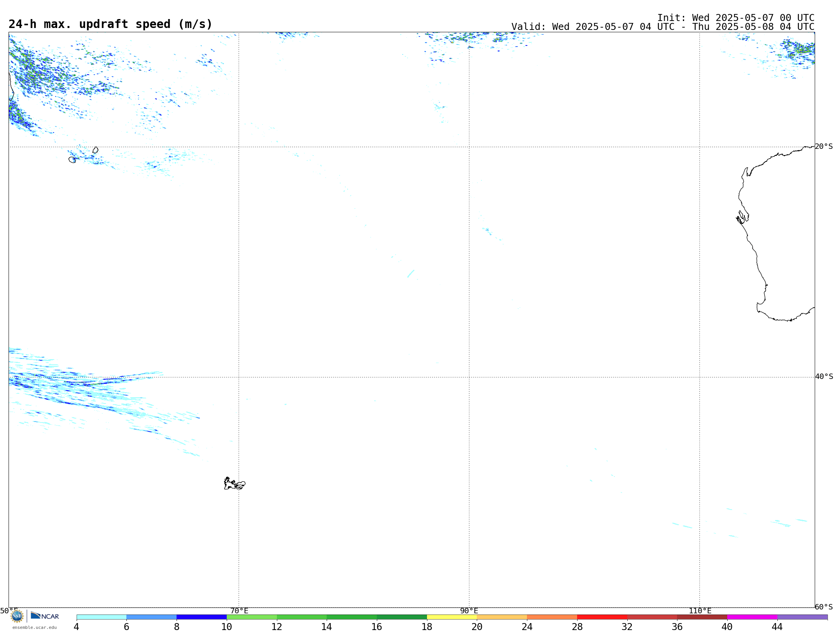Click the colorbar tick label 10
This screenshot has width=840, height=632.
pos(227,627)
